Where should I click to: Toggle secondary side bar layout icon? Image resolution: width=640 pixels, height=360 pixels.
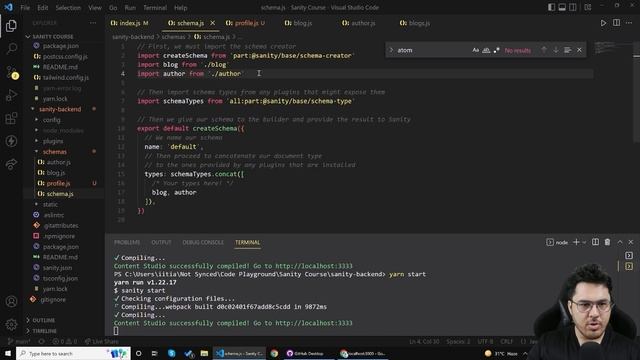click(x=573, y=7)
